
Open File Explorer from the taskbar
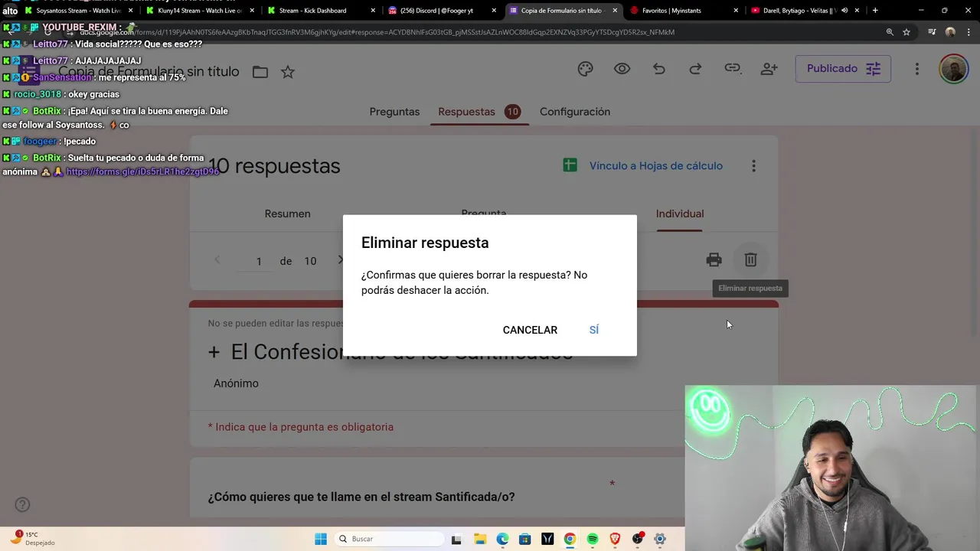click(479, 539)
